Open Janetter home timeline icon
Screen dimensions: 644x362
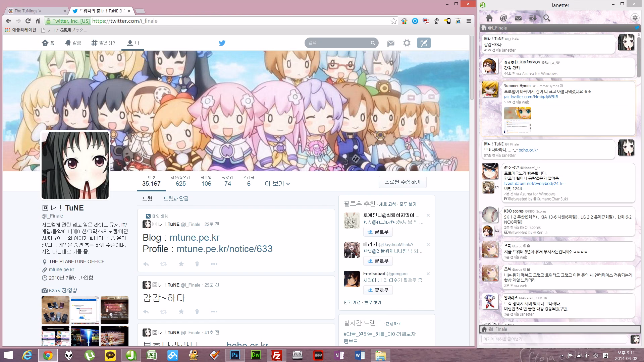(489, 18)
